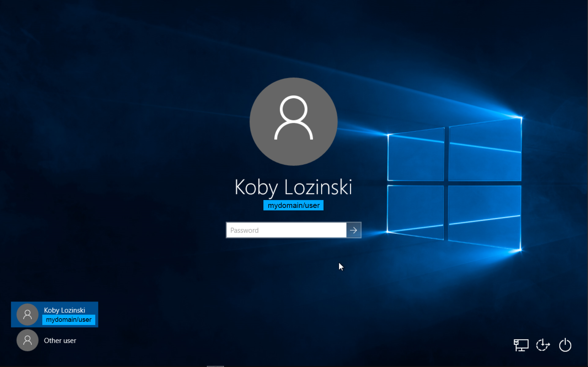
Task: Click the bottom-right pane of Windows logo
Action: (x=484, y=215)
